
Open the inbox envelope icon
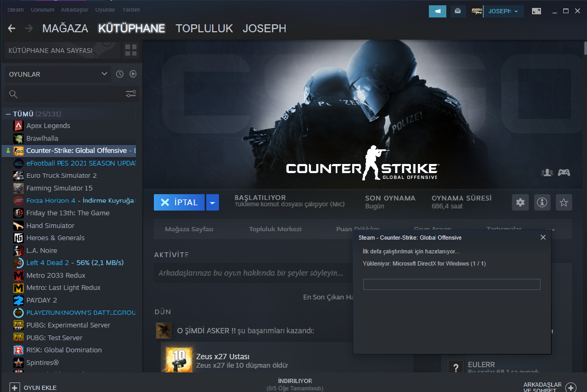coord(457,11)
